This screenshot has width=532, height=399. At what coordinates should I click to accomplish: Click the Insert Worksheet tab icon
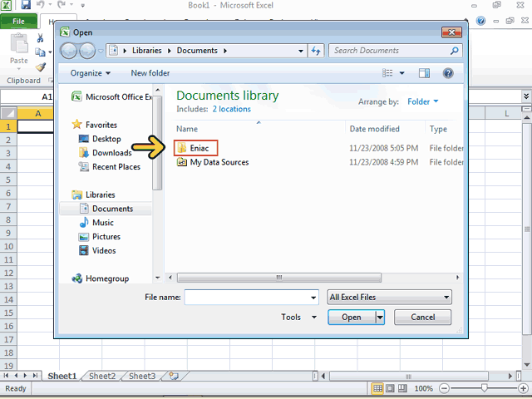click(174, 376)
